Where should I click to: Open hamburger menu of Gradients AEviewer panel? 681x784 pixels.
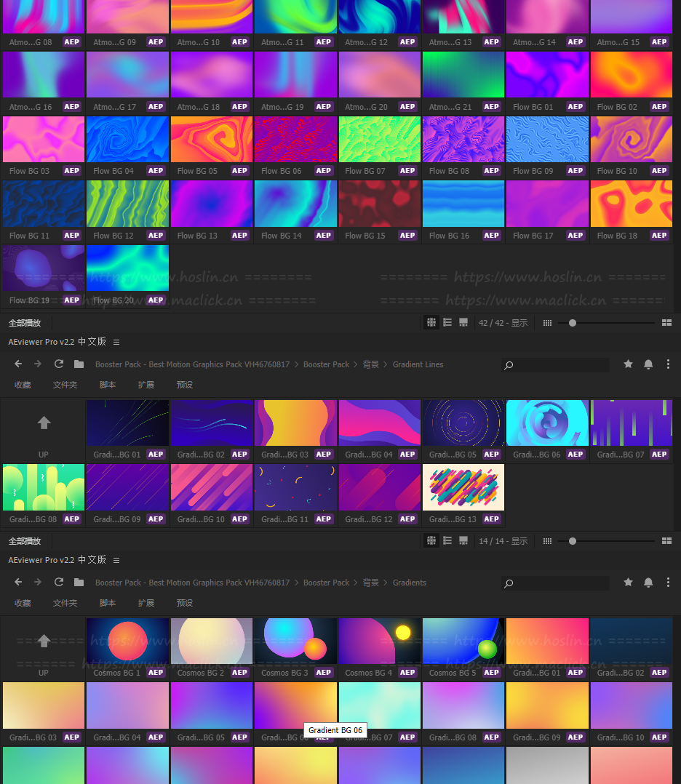116,560
